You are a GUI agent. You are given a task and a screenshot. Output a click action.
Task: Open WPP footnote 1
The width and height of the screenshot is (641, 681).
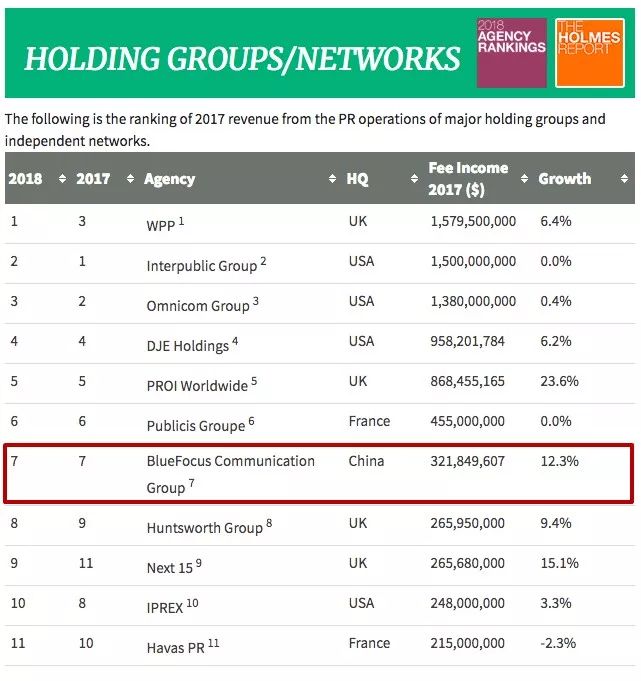(x=182, y=221)
